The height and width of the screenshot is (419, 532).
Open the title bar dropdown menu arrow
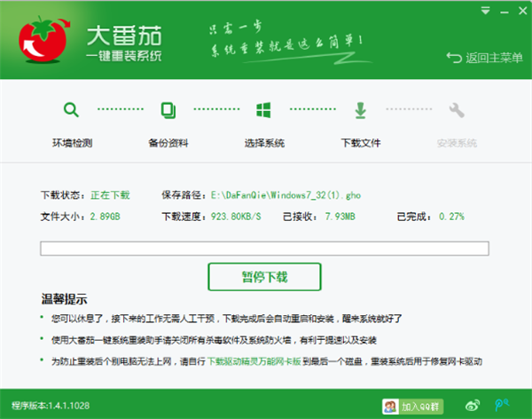coord(485,11)
